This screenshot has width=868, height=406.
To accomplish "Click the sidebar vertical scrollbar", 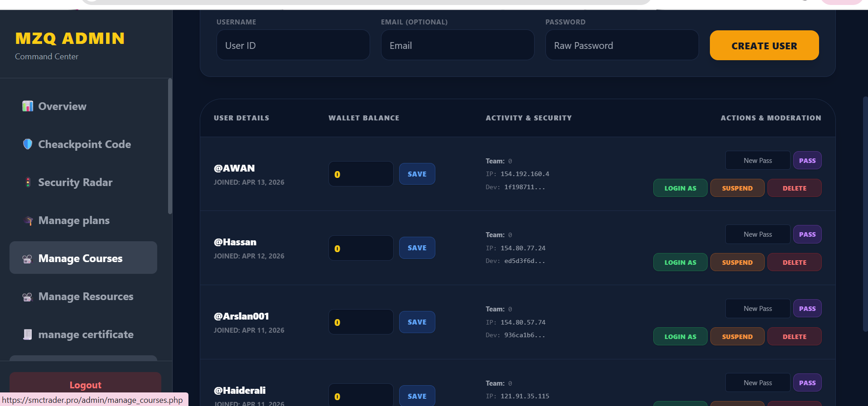I will tap(170, 146).
